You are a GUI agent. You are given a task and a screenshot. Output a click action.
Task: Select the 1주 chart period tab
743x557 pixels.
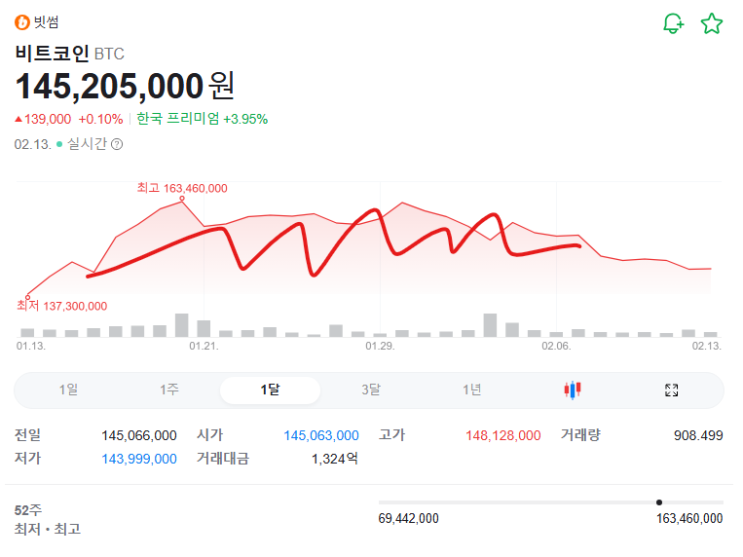click(x=169, y=390)
